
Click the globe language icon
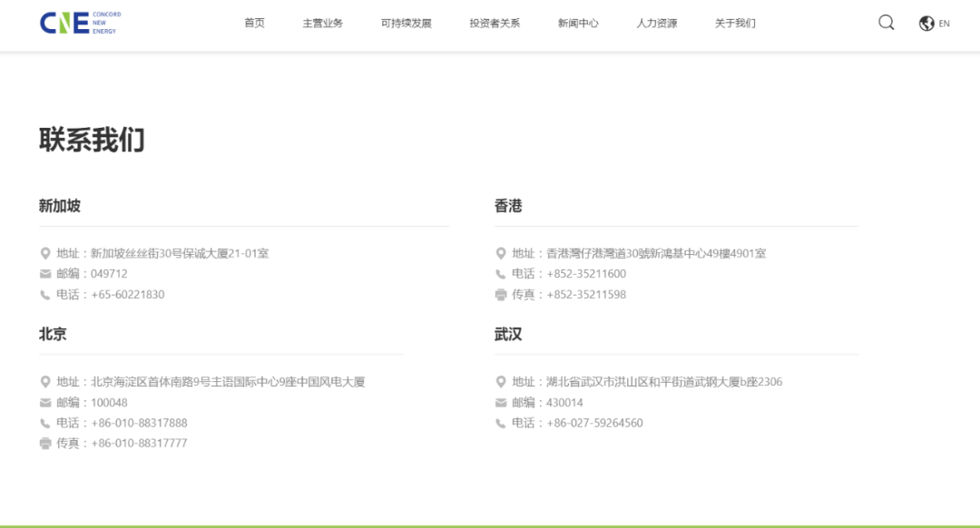(925, 23)
